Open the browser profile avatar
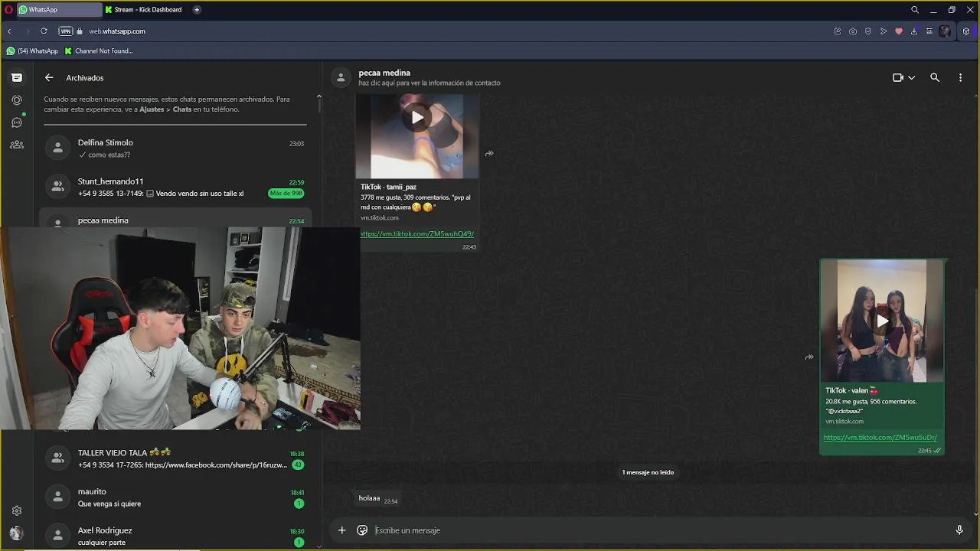Screen dimensions: 980x551 coord(946,31)
